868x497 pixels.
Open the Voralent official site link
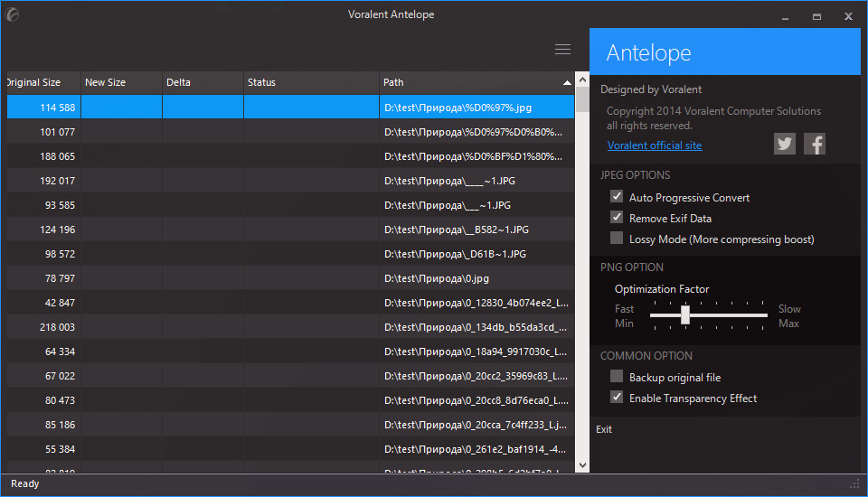pyautogui.click(x=655, y=145)
